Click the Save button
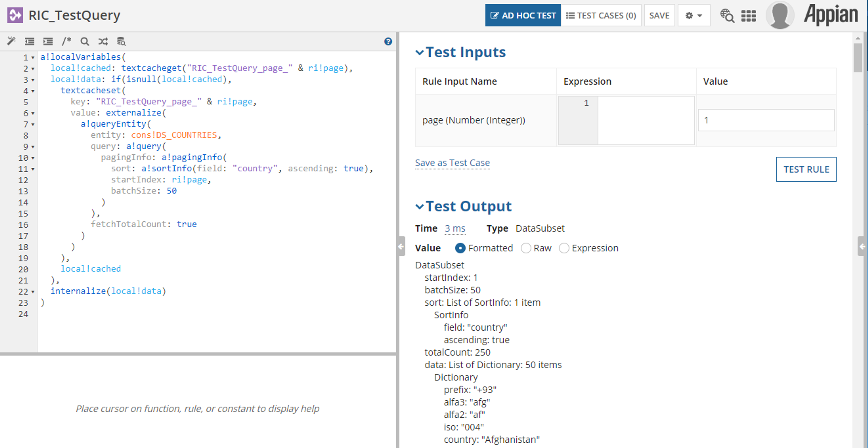The height and width of the screenshot is (448, 868). pos(659,16)
